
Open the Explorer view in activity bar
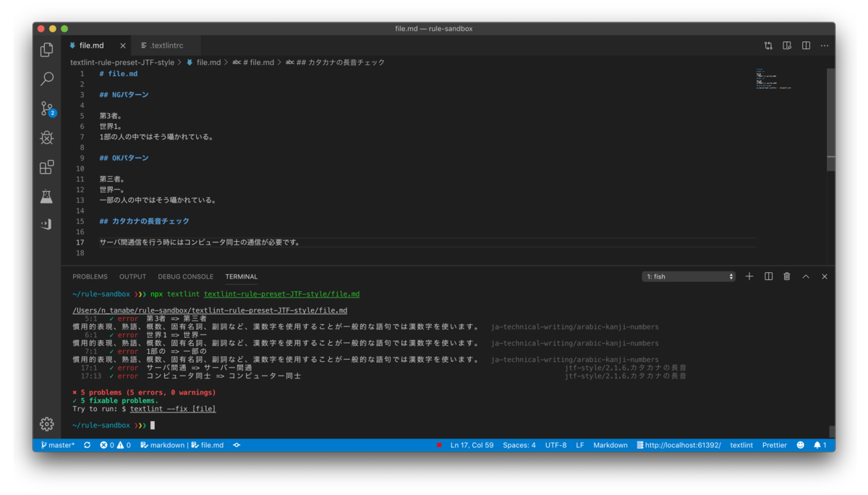[47, 49]
